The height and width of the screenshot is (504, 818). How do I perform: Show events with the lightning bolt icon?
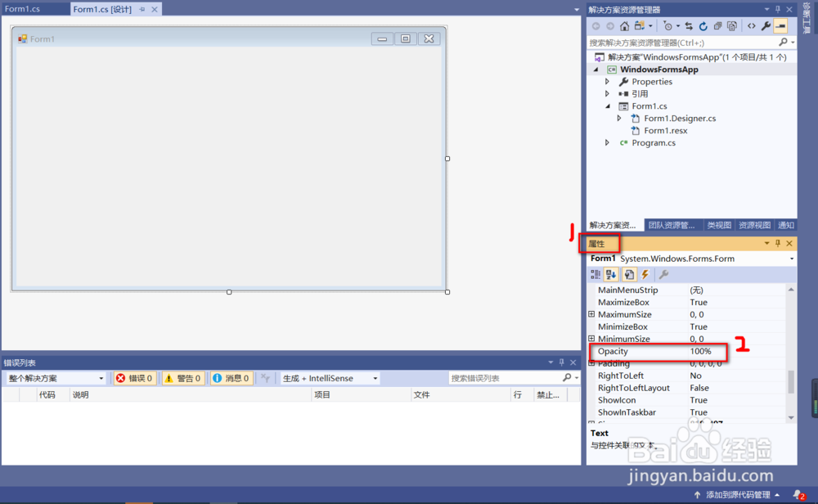click(x=645, y=274)
